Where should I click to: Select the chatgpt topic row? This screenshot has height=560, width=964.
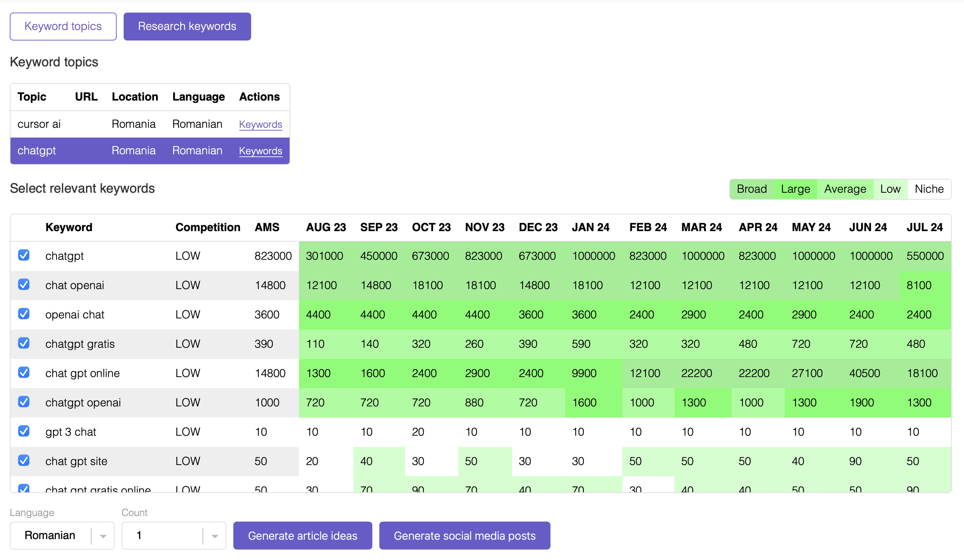(x=150, y=150)
